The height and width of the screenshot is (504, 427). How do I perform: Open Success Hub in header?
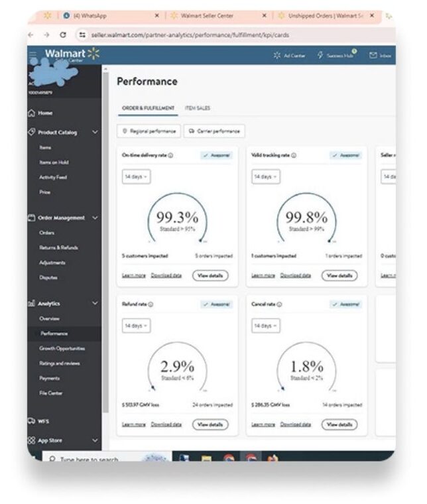point(336,55)
